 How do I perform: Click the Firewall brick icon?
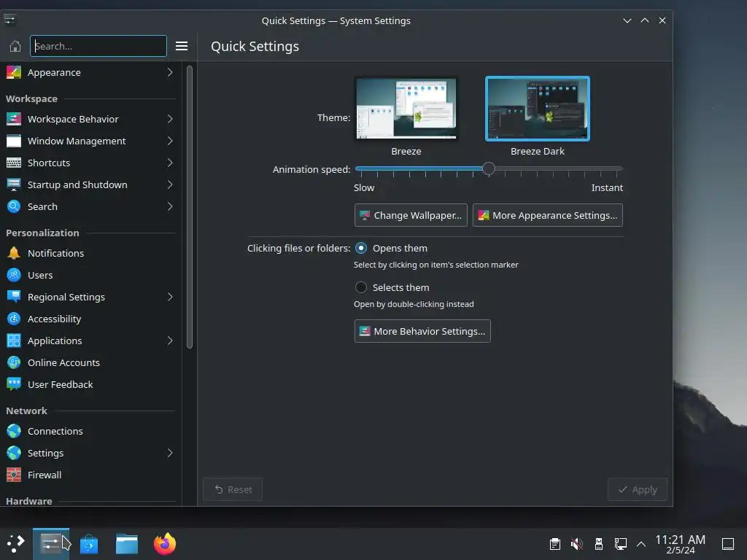(x=14, y=475)
